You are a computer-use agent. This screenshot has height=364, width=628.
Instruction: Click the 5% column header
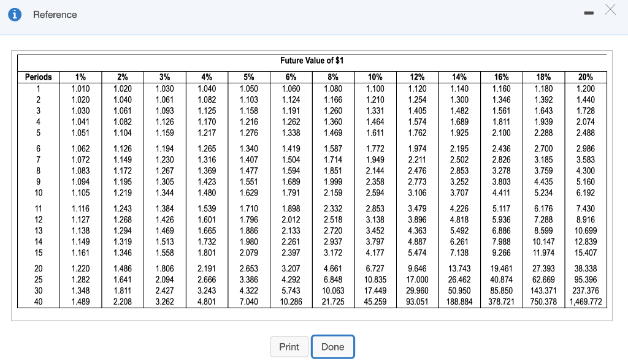(x=249, y=77)
